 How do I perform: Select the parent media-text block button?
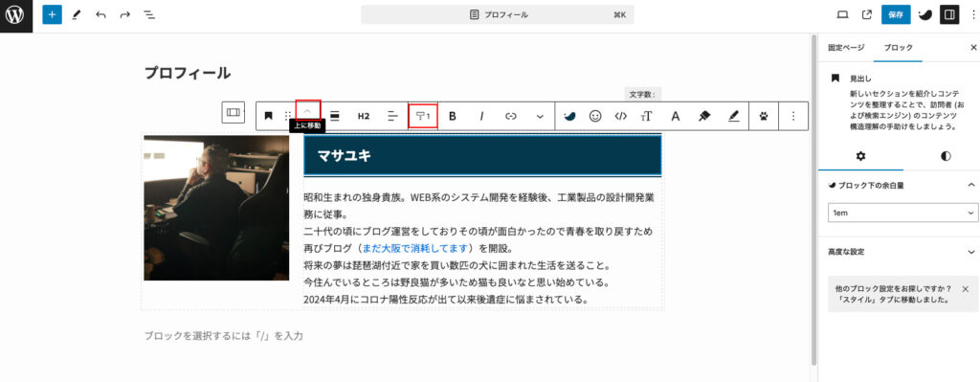click(234, 112)
